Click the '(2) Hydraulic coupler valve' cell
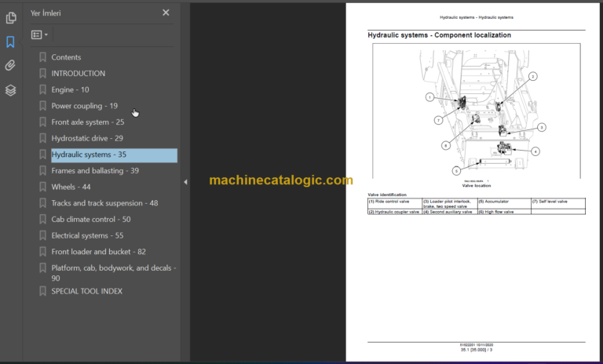Image resolution: width=603 pixels, height=364 pixels. (395, 212)
